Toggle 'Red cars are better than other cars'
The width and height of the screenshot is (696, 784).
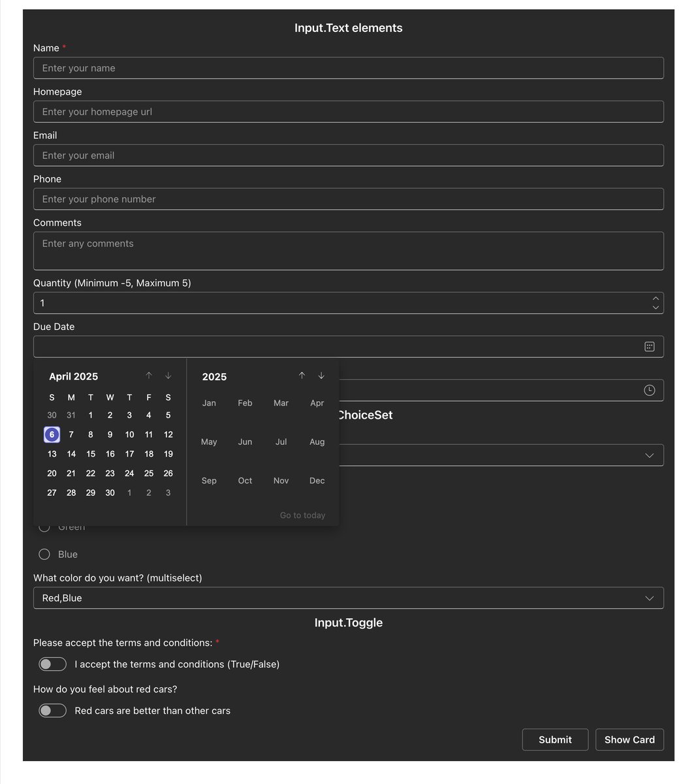(52, 710)
